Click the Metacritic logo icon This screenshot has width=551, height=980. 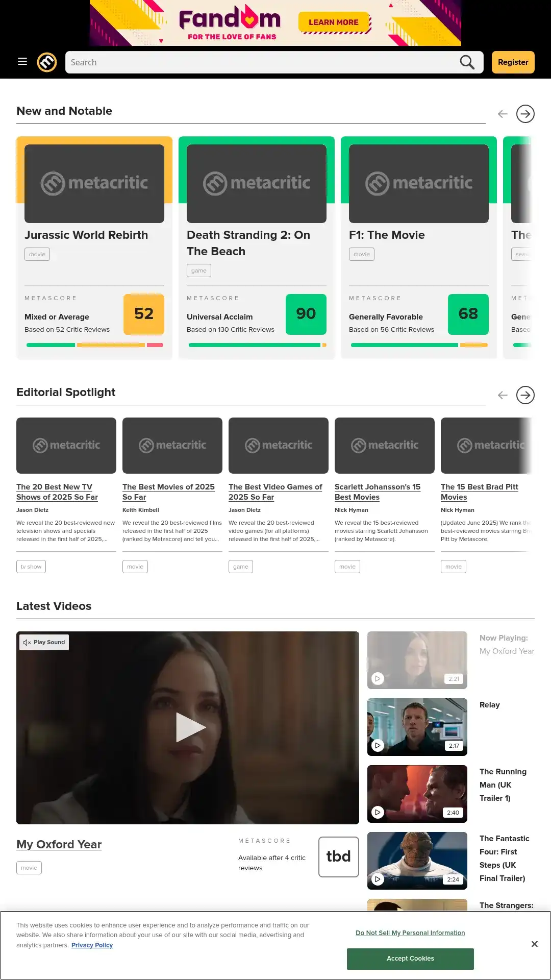pos(47,62)
